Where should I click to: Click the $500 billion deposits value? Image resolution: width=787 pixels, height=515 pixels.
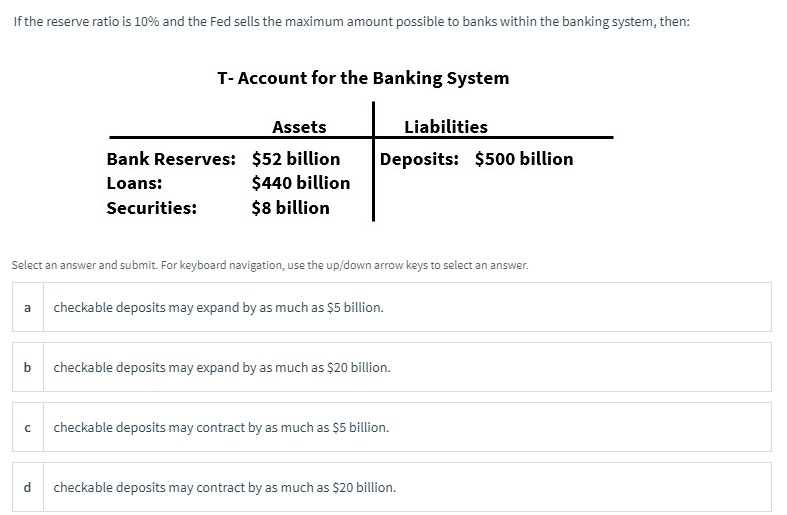point(524,159)
